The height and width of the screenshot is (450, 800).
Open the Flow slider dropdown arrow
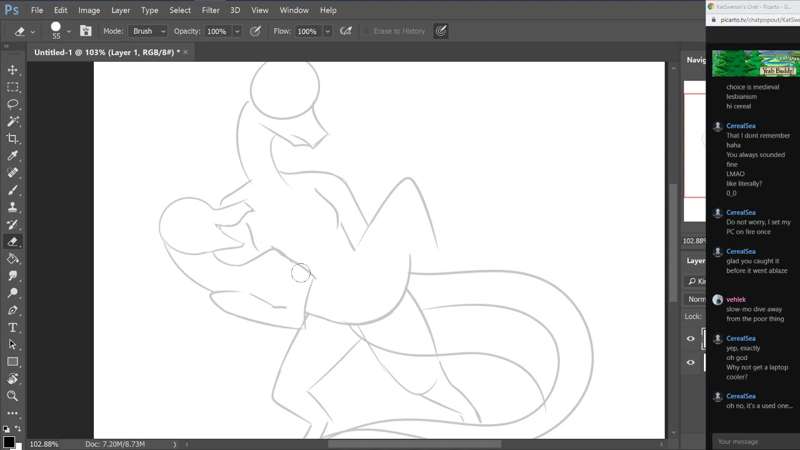(328, 31)
